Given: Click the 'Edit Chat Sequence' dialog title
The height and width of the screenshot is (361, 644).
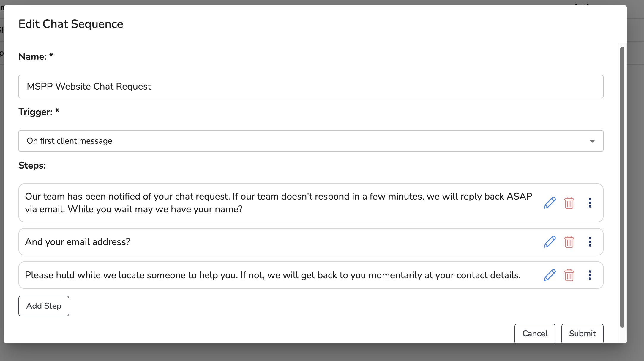Looking at the screenshot, I should (x=71, y=24).
